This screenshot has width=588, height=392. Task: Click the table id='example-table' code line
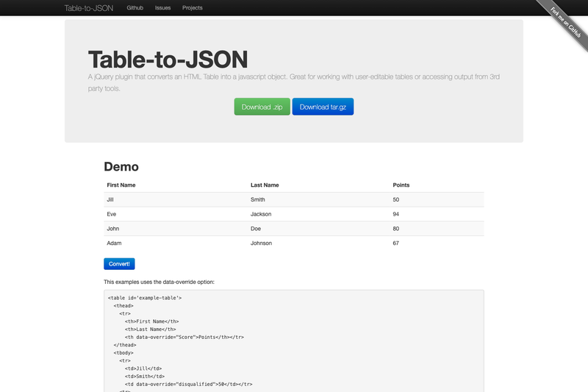point(145,298)
